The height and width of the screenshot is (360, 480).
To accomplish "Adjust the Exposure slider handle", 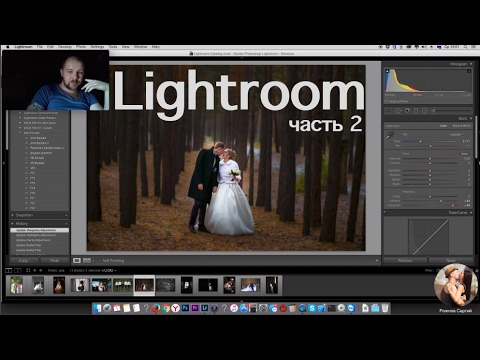I will [x=430, y=159].
